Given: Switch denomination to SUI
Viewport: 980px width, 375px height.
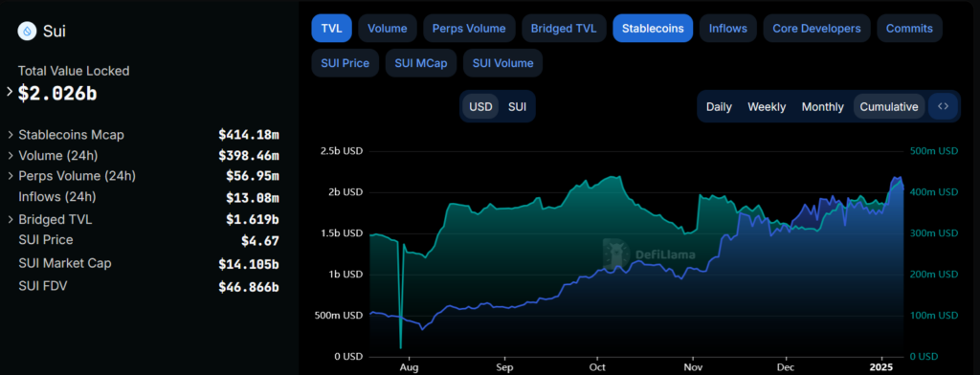Looking at the screenshot, I should (517, 106).
